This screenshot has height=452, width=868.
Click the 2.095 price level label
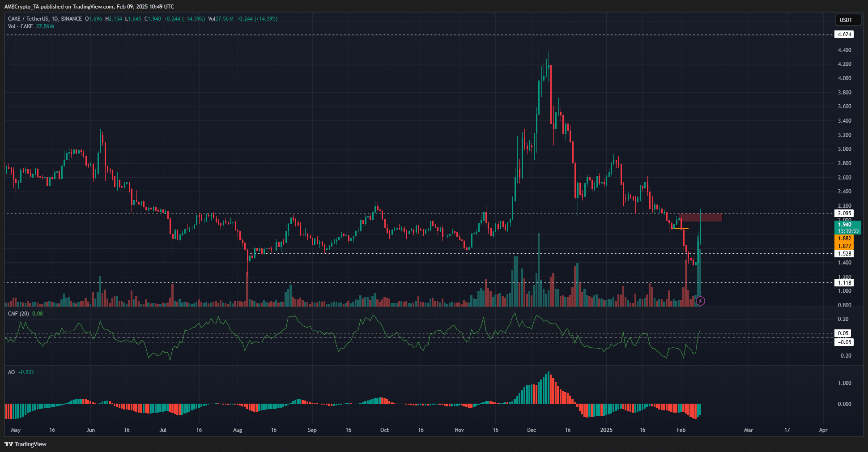coord(844,213)
